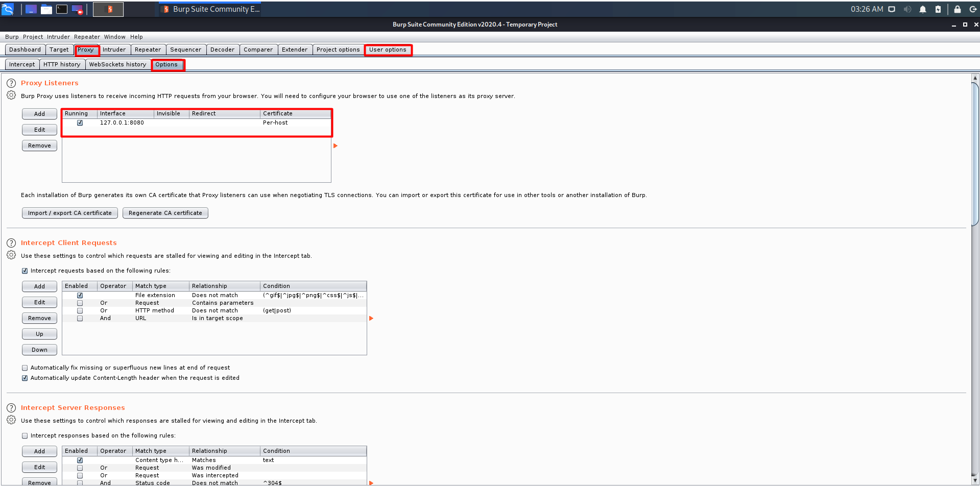This screenshot has height=486, width=980.
Task: Add a new server response interception rule
Action: click(x=39, y=451)
